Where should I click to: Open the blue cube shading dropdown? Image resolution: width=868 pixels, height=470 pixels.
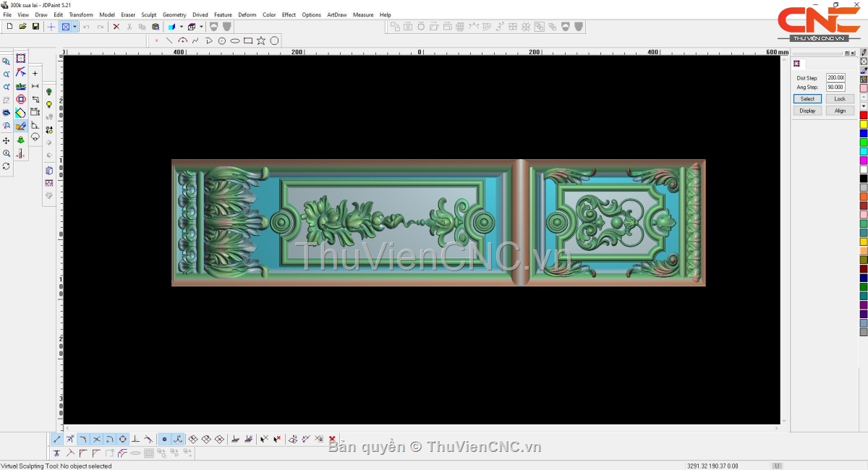pos(182,27)
